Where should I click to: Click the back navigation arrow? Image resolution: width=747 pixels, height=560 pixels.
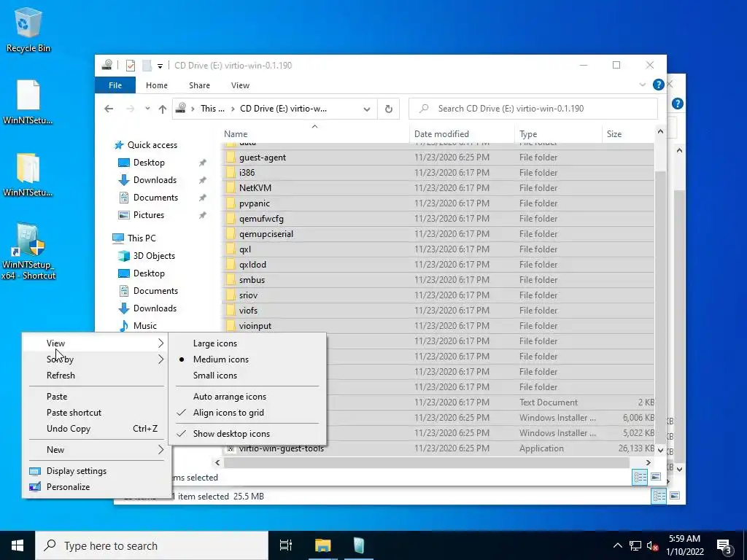point(109,109)
